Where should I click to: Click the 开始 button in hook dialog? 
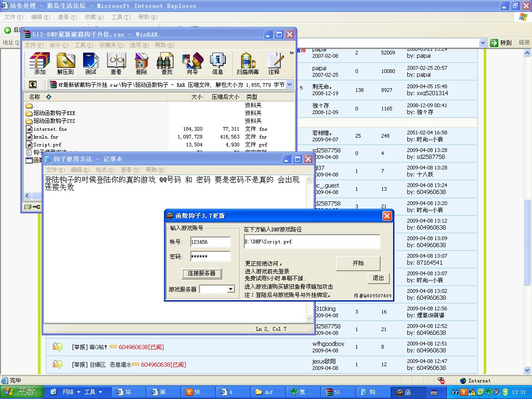tap(358, 263)
